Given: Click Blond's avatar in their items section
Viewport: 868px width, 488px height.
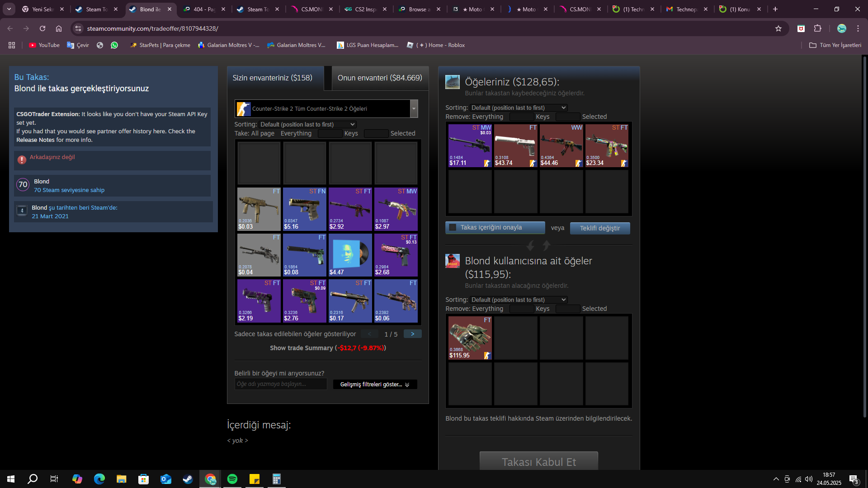Looking at the screenshot, I should 453,261.
